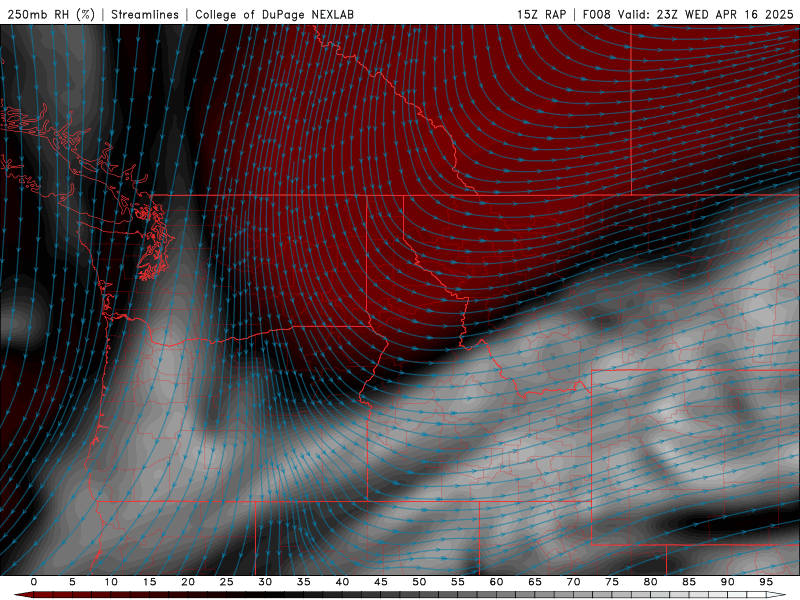
Task: Click the colorbar label "80"
Action: click(x=651, y=582)
